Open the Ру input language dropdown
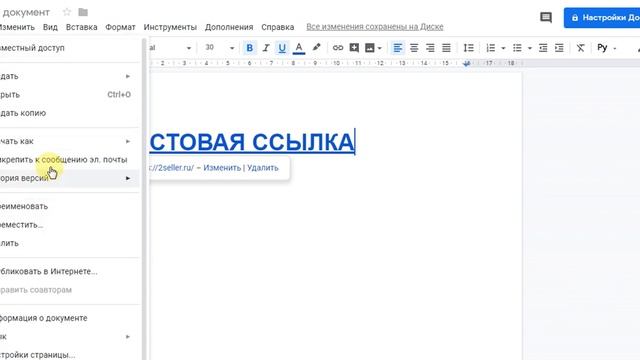640x360 pixels. (607, 48)
